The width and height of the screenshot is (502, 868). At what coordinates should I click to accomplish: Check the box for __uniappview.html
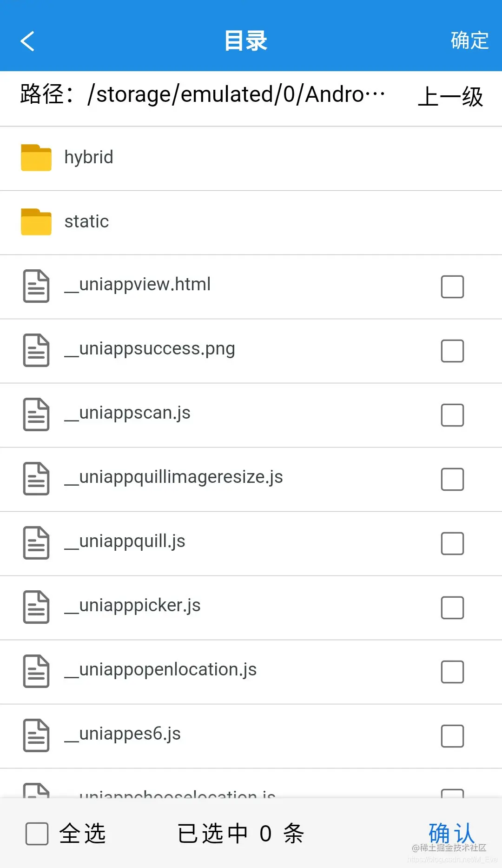click(x=452, y=287)
